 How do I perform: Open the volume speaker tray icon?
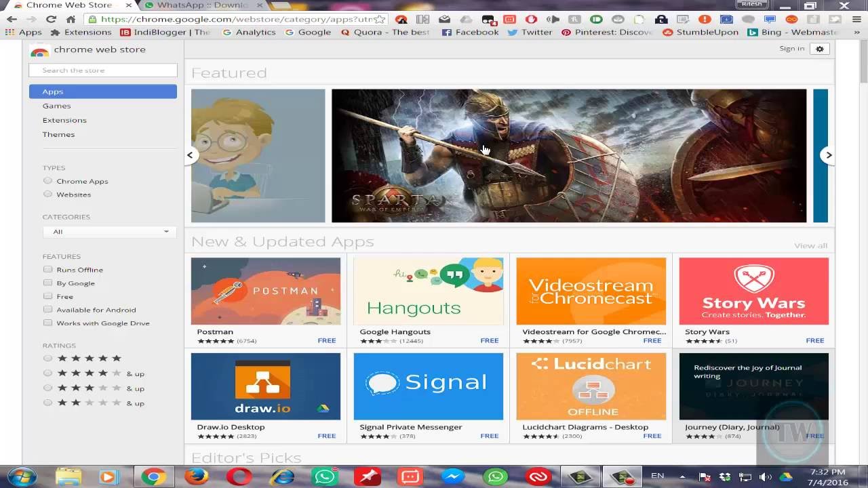[x=765, y=476]
